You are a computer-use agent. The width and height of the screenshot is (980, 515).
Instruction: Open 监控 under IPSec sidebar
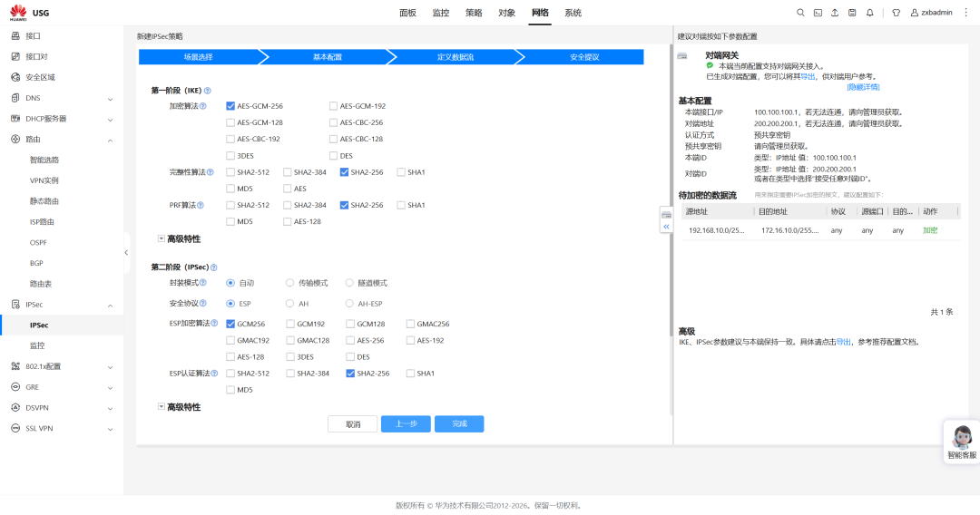pos(37,345)
